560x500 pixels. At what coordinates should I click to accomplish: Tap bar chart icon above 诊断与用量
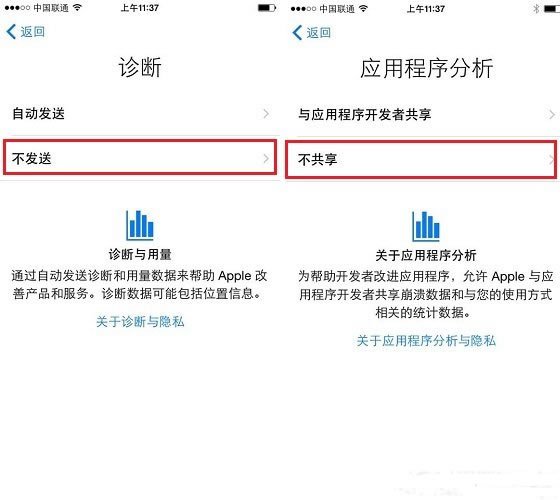(x=140, y=225)
